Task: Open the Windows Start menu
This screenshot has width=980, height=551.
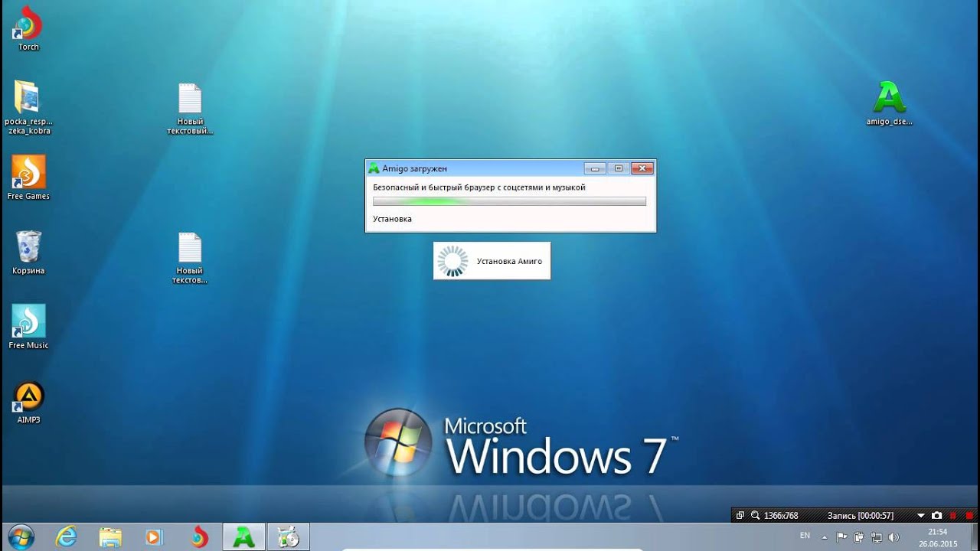Action: 21,537
